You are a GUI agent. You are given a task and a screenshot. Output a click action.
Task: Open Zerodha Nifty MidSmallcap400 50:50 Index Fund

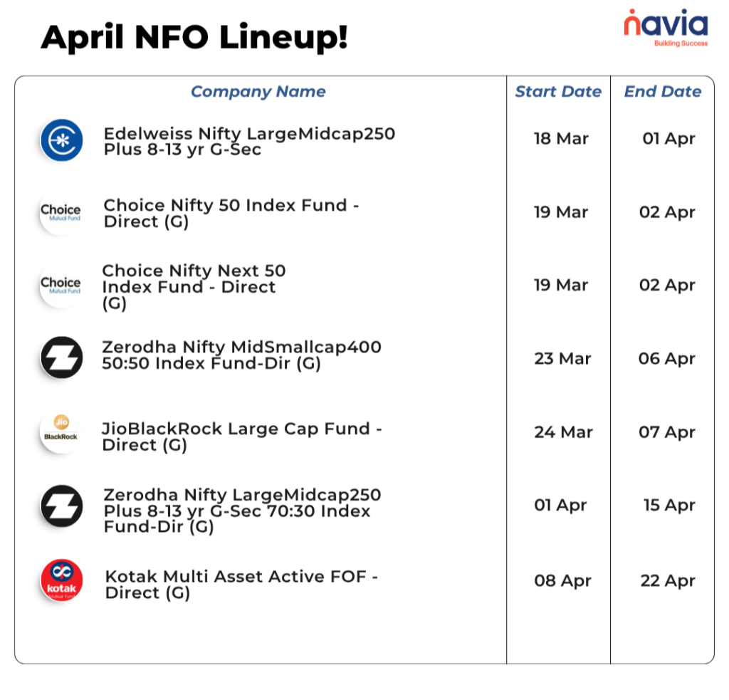pyautogui.click(x=242, y=355)
